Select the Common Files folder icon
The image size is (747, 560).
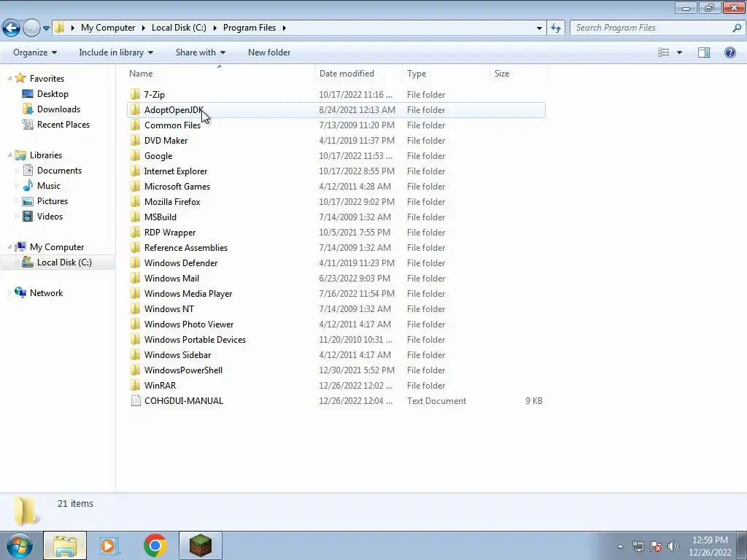[x=136, y=125]
